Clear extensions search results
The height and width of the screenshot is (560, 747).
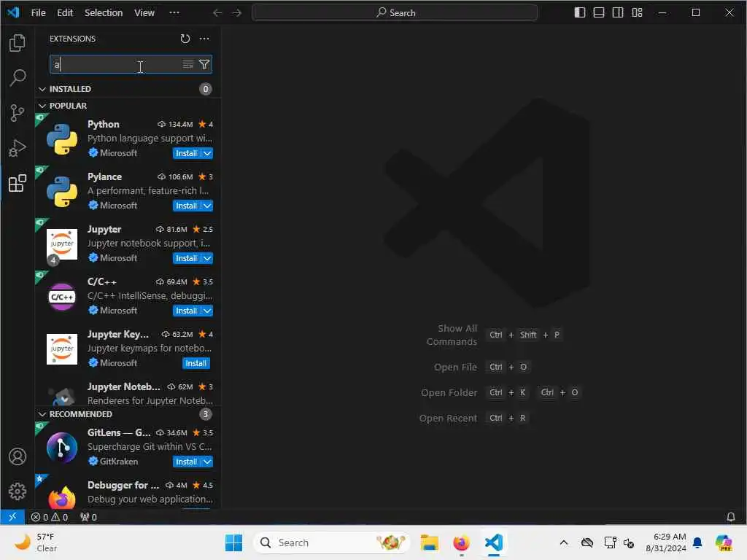click(x=187, y=64)
